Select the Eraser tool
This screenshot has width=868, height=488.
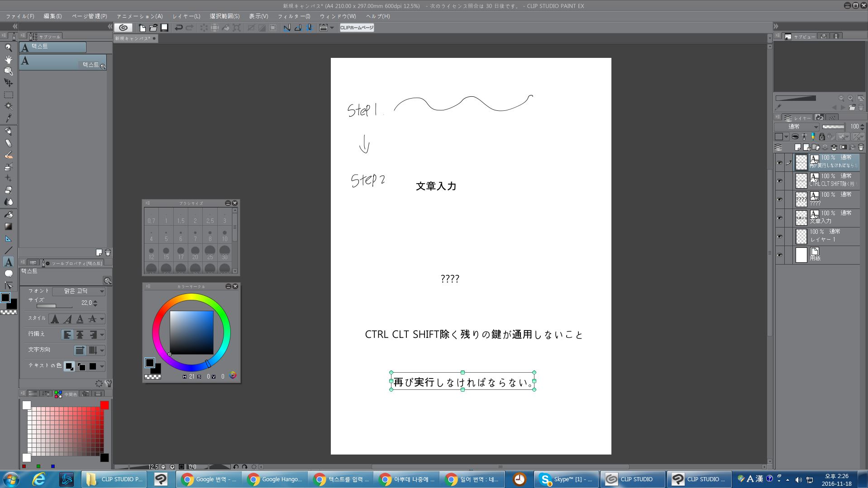click(x=9, y=190)
